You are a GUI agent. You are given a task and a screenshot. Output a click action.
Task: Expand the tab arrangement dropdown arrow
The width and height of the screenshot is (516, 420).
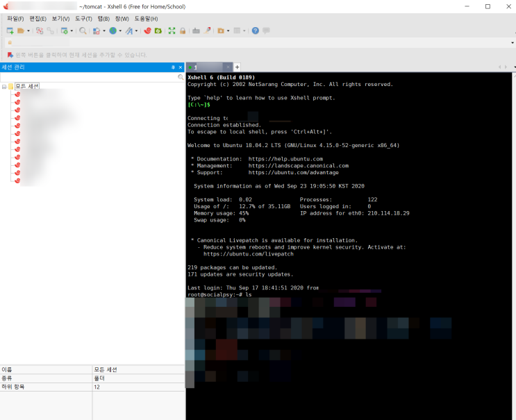pyautogui.click(x=244, y=31)
